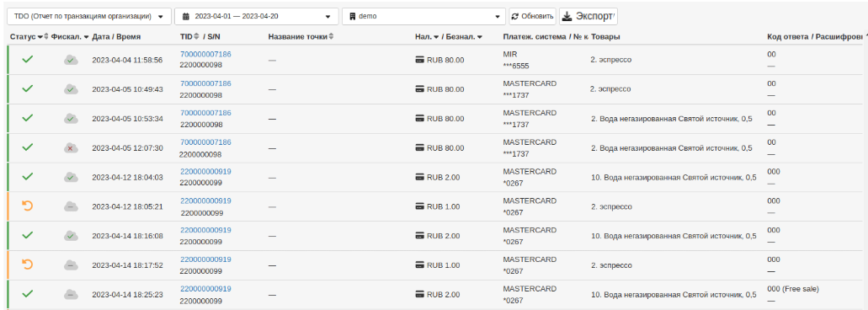Image resolution: width=868 pixels, height=310 pixels.
Task: Click the card icon beside RUB 2.00 at 18:25:23
Action: pyautogui.click(x=420, y=295)
